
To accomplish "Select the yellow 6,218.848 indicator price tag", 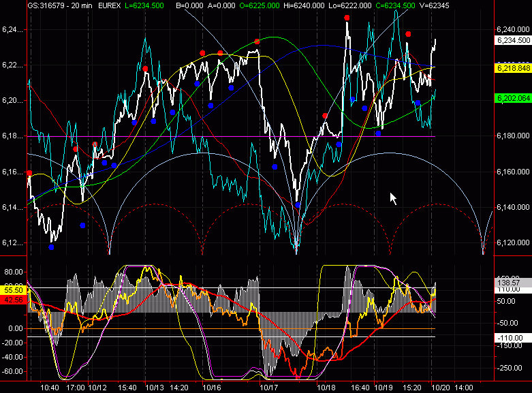I will click(x=513, y=68).
